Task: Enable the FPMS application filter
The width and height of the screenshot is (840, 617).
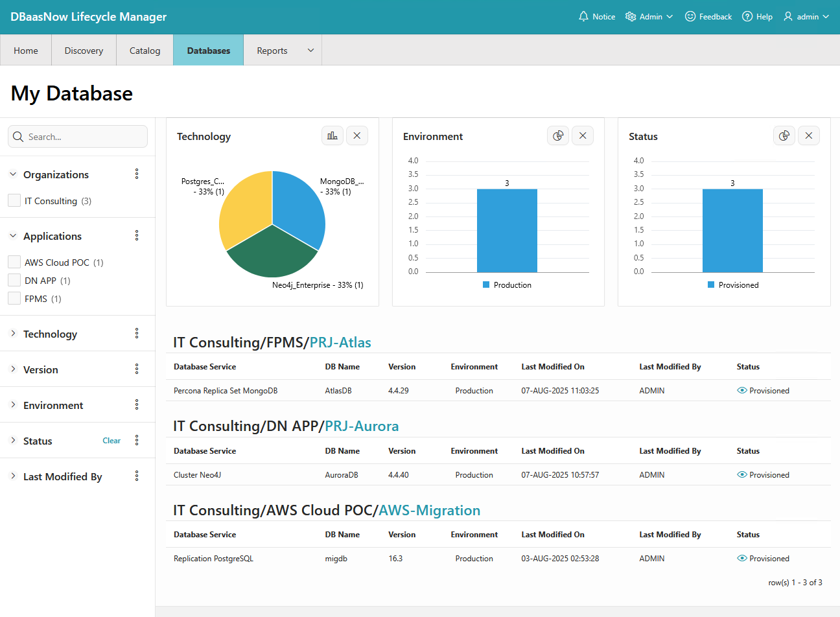Action: [14, 298]
